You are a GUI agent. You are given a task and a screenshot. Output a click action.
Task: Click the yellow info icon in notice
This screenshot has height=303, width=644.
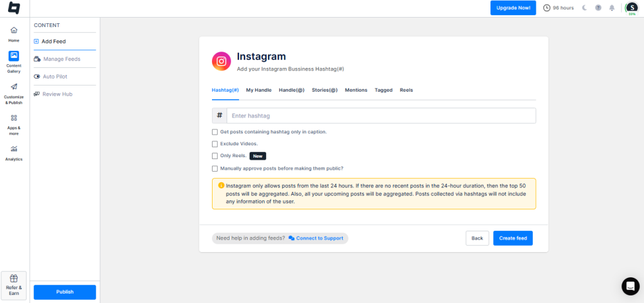click(x=221, y=185)
